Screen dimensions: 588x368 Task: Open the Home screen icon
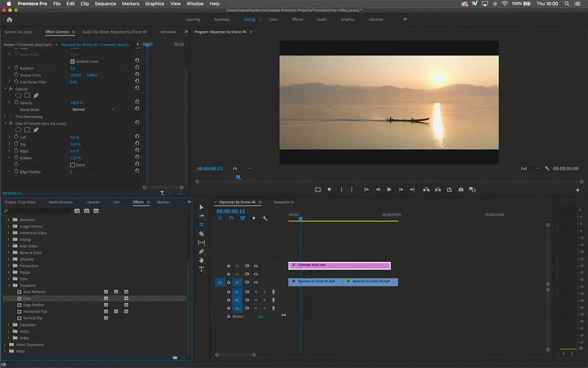9,20
